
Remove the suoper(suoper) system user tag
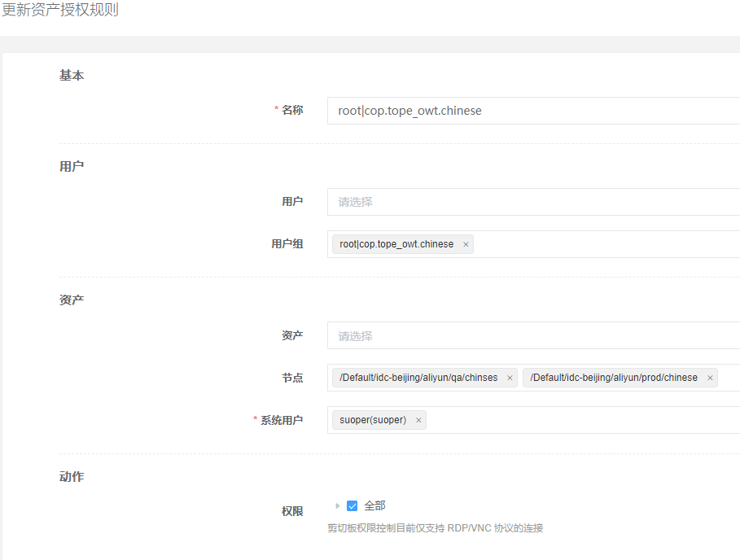pyautogui.click(x=418, y=420)
